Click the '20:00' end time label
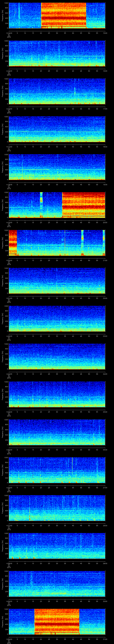 [105, 223]
